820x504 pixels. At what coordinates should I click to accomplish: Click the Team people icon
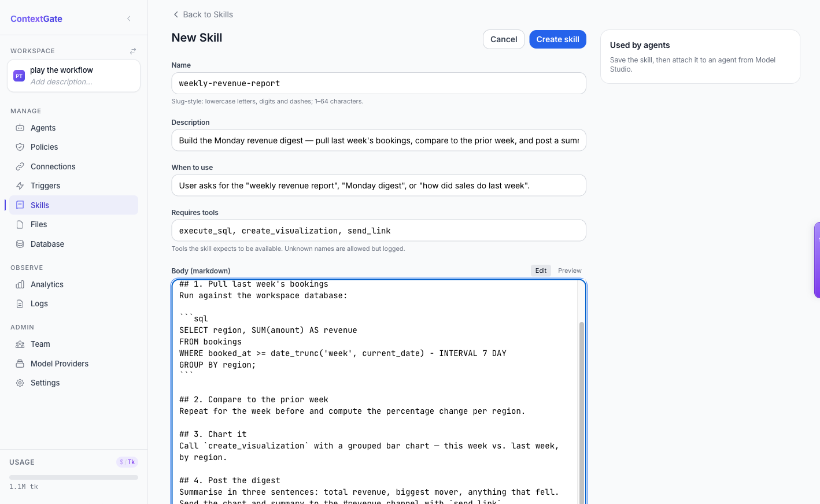tap(20, 344)
